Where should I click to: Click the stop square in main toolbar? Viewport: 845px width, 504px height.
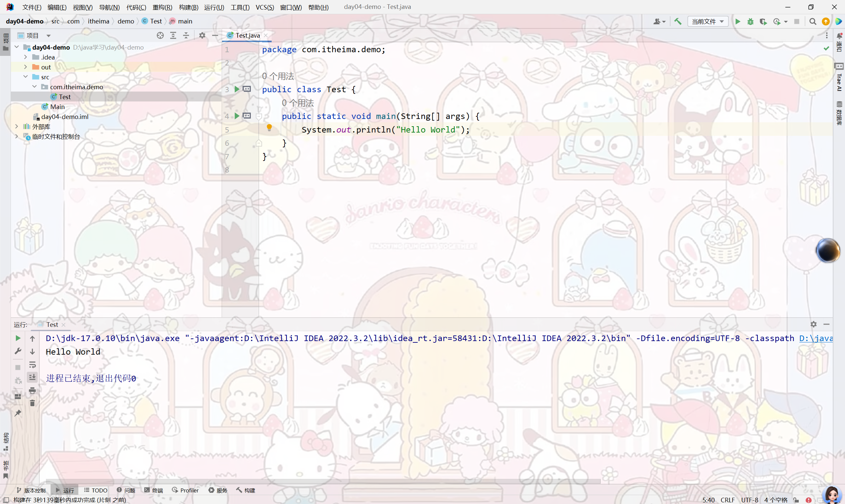point(797,21)
